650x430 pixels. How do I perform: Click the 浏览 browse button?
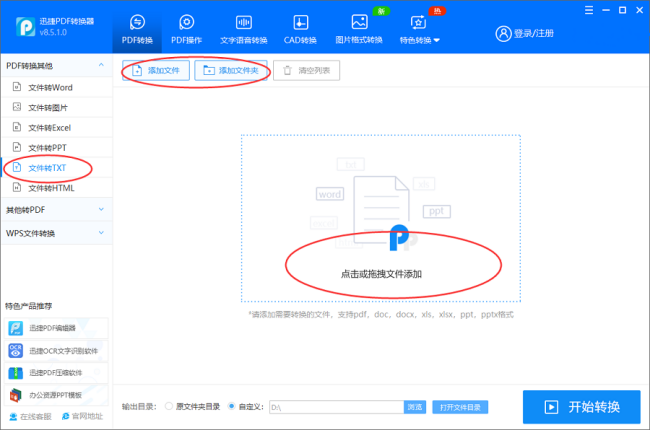[415, 407]
